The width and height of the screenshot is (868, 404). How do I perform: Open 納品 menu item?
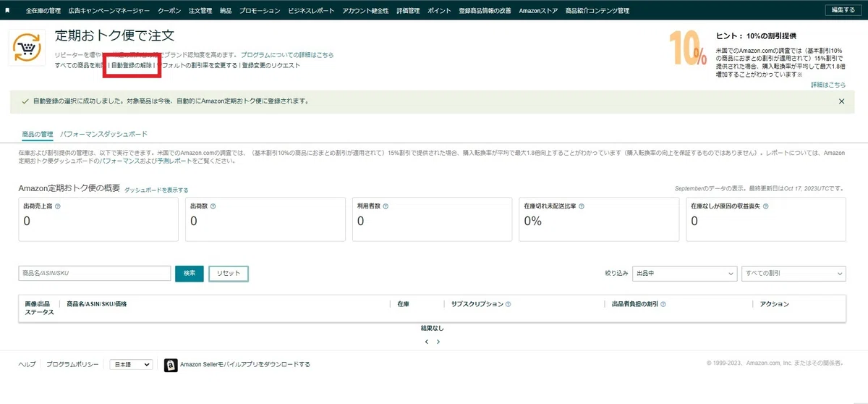[x=226, y=11]
